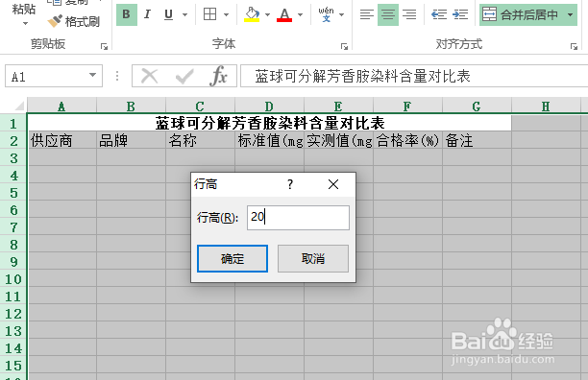This screenshot has height=380, width=588.
Task: Click 取消 in row height dialog
Action: click(313, 258)
